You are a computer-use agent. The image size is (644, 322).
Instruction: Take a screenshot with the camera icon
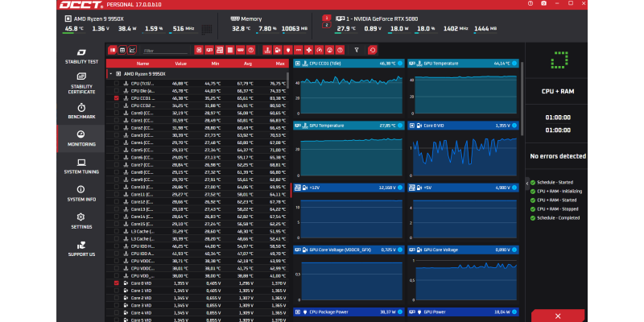pyautogui.click(x=544, y=3)
